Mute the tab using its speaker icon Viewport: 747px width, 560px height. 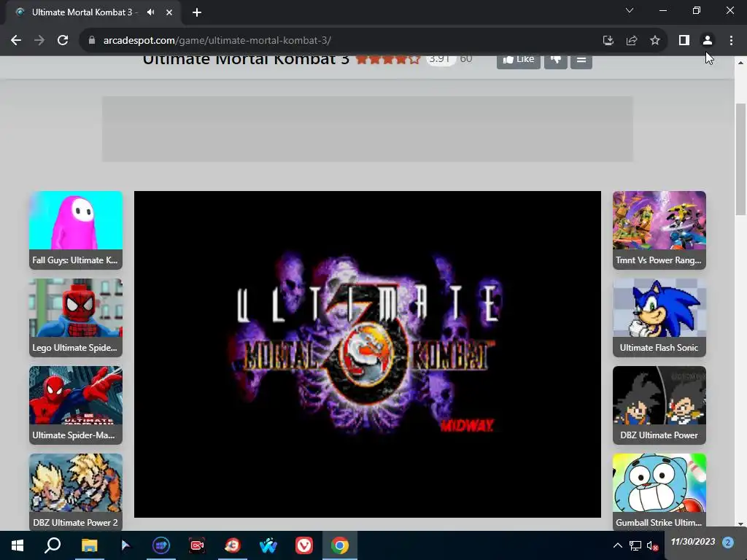pos(150,12)
